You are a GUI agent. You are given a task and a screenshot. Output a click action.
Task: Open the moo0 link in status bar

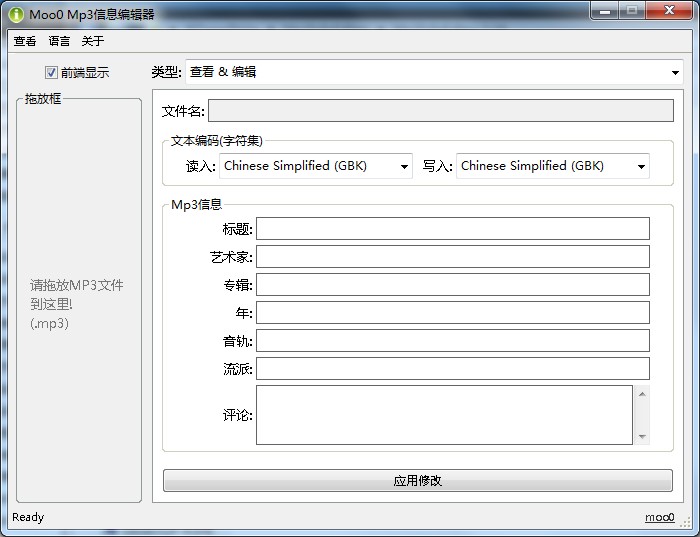[x=659, y=517]
